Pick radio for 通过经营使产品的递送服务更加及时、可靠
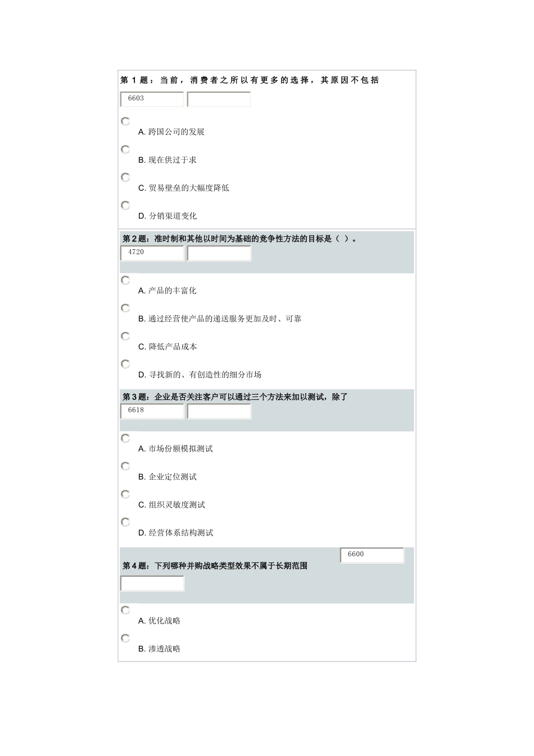The image size is (534, 756). [125, 308]
